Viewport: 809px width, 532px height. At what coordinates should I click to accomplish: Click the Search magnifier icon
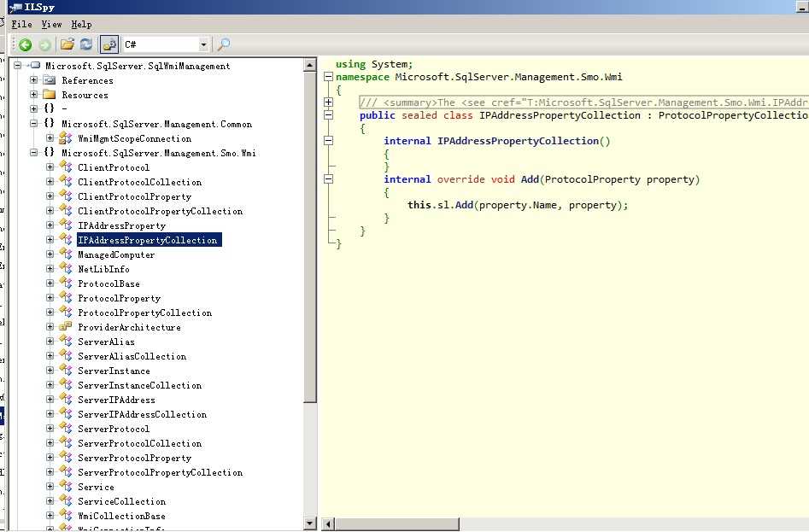point(224,44)
